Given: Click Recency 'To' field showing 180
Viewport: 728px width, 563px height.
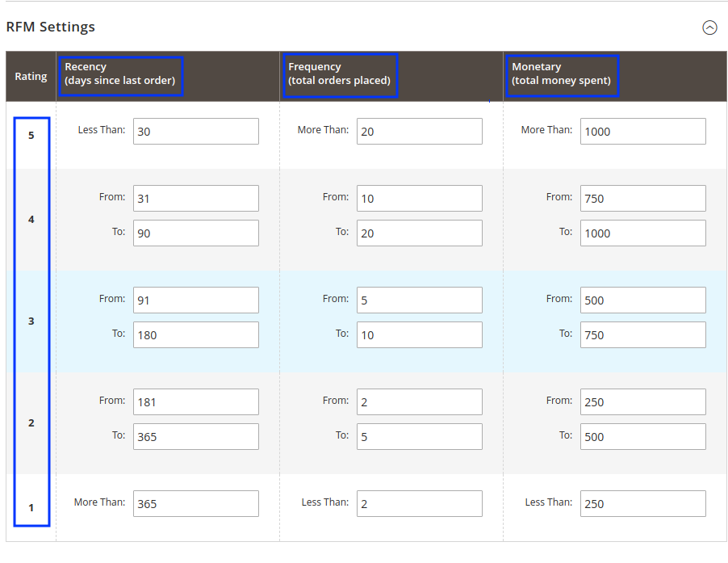Looking at the screenshot, I should coord(196,335).
